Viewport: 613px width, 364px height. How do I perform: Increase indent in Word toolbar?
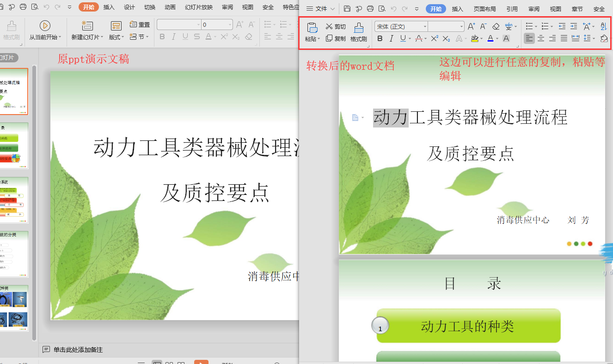click(x=573, y=27)
